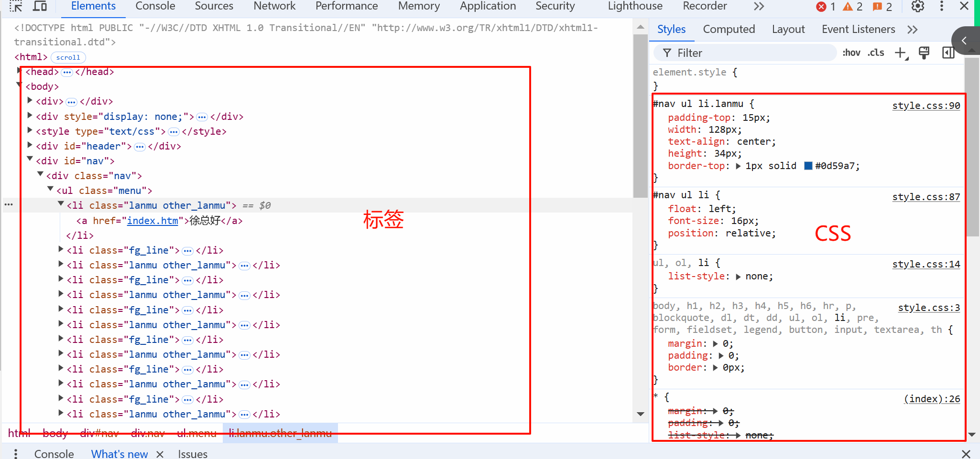Viewport: 980px width, 459px height.
Task: Open the Lighthouse tab
Action: 635,6
